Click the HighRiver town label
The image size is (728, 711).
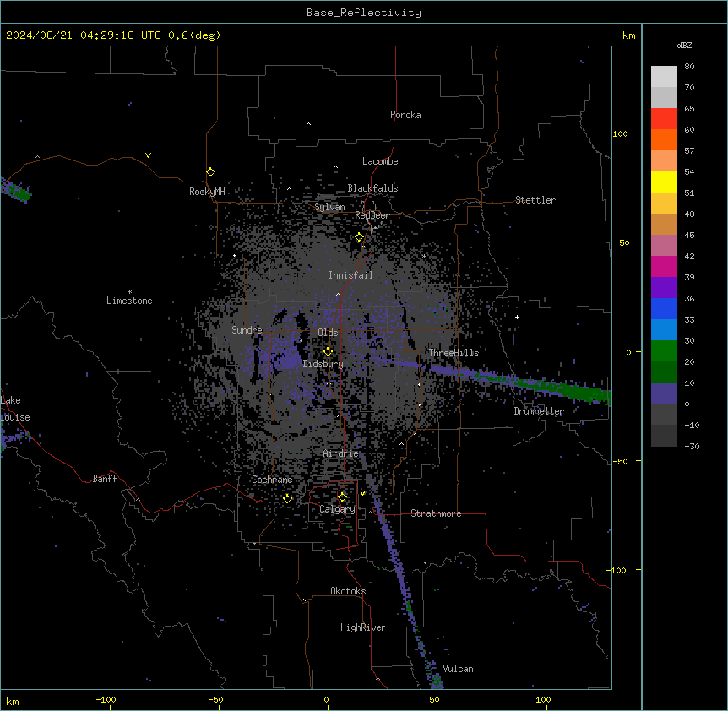[363, 627]
